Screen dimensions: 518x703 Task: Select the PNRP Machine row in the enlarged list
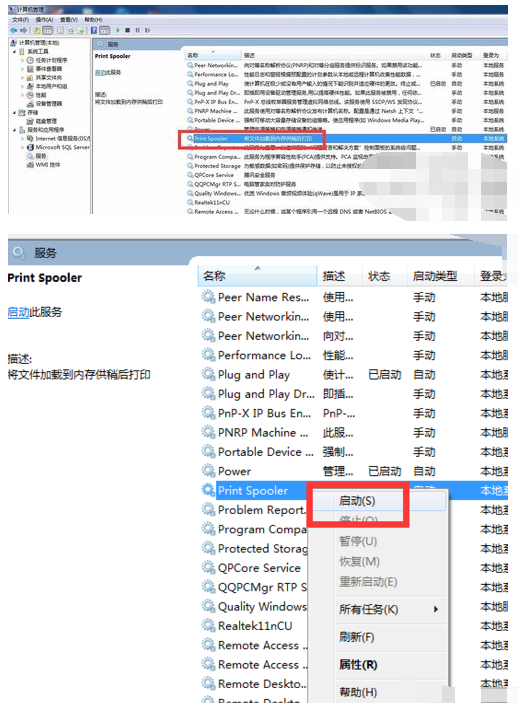[x=354, y=432]
